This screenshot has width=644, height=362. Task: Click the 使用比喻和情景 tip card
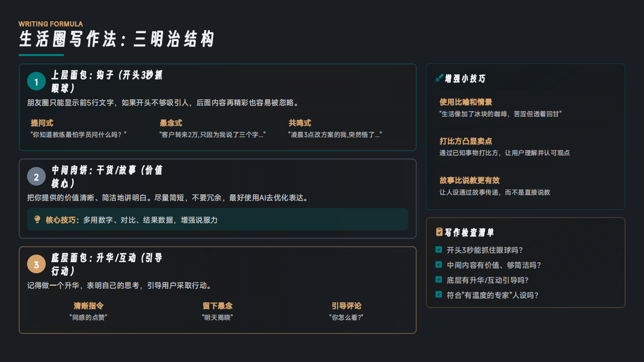[x=526, y=108]
